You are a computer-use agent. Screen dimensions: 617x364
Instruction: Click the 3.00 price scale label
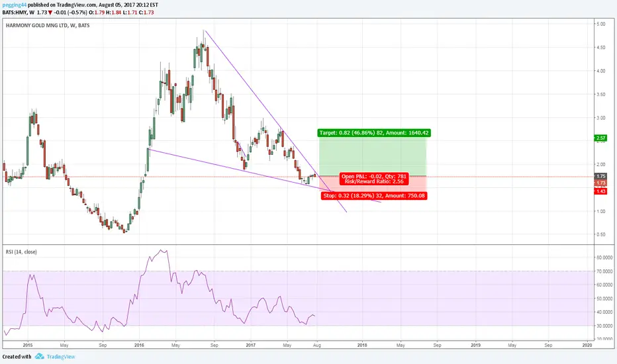coord(600,118)
